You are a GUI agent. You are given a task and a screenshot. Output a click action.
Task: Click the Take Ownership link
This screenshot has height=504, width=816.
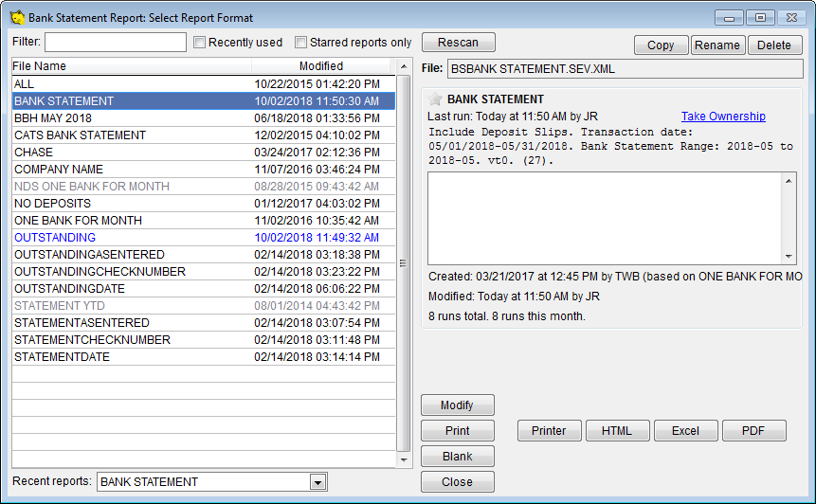click(x=723, y=117)
